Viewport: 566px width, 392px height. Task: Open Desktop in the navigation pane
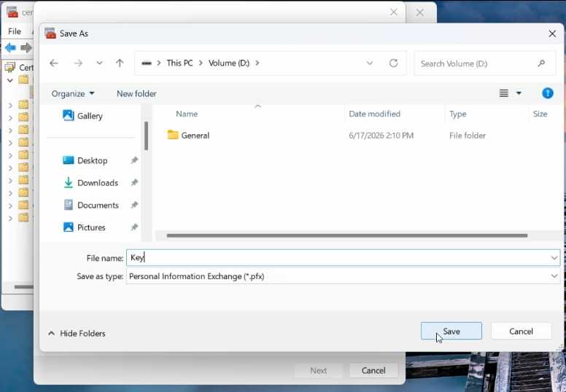(x=85, y=160)
